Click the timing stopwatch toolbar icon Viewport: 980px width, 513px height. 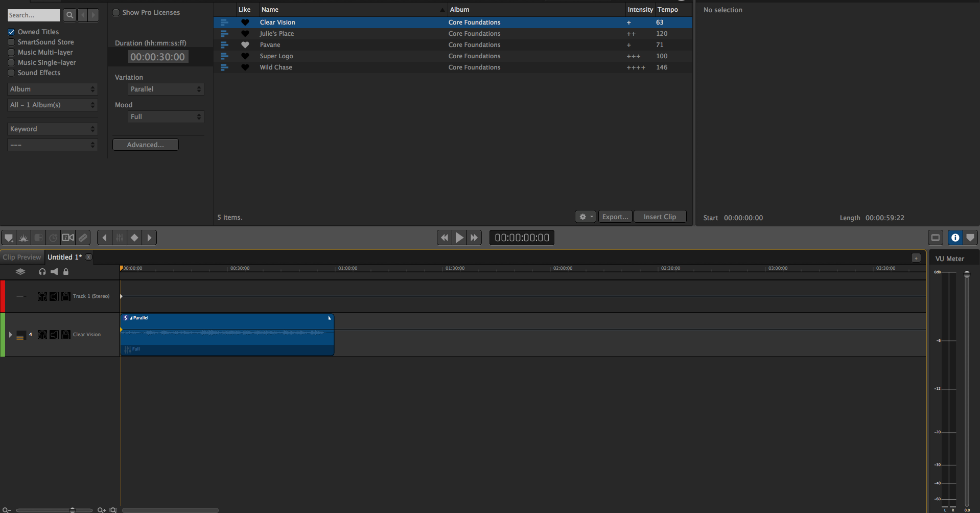tap(53, 238)
